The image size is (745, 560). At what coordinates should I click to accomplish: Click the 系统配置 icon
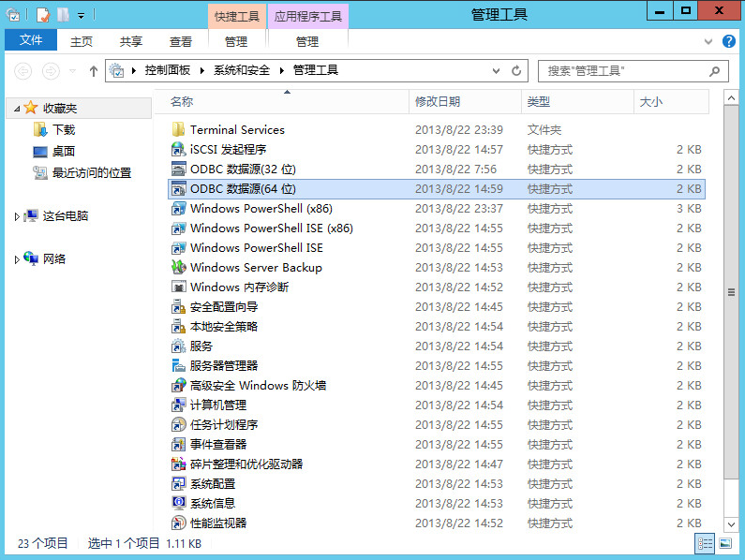coord(179,484)
